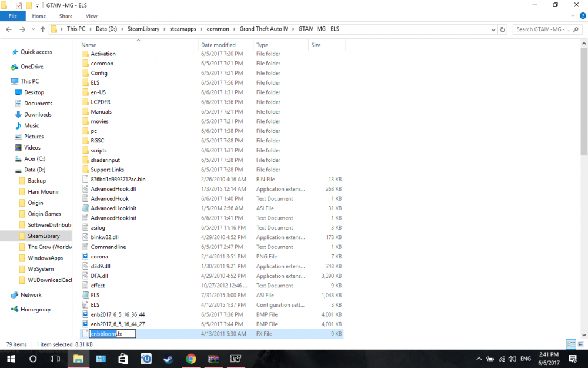Select the LCPDFR folder
Image resolution: width=588 pixels, height=368 pixels.
pyautogui.click(x=100, y=102)
